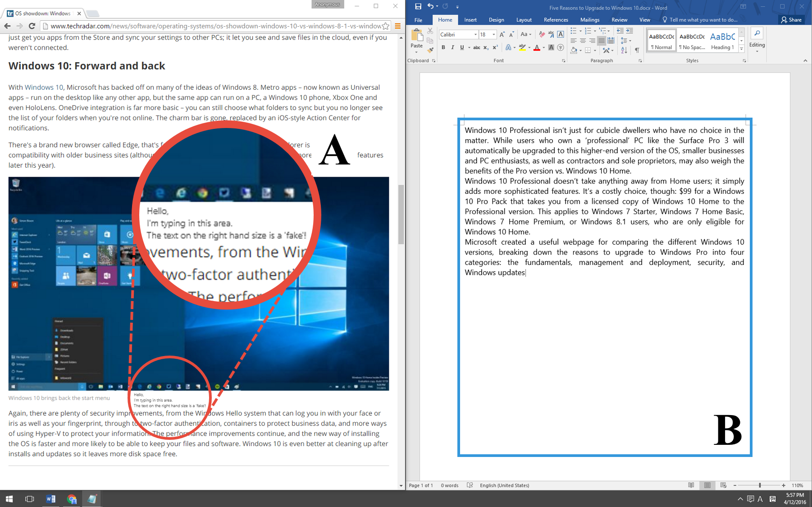Click the zoom in plus button in Word
The width and height of the screenshot is (812, 507).
tap(784, 485)
